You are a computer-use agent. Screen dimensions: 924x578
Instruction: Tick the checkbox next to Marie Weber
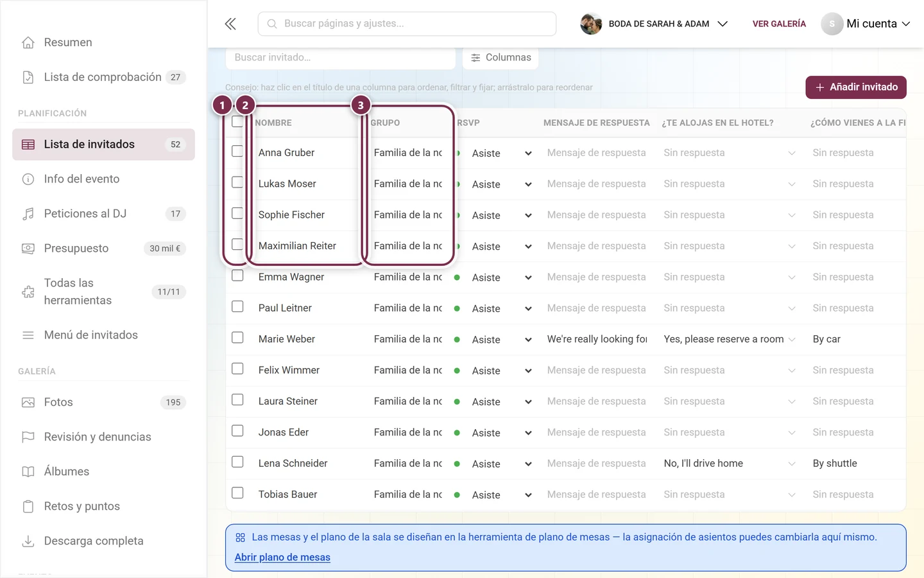[x=237, y=337]
